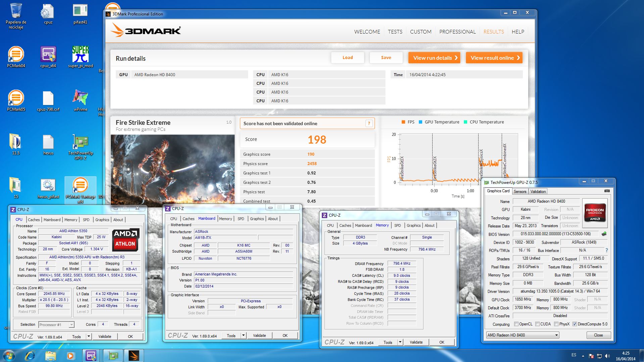Image resolution: width=644 pixels, height=362 pixels.
Task: Expand Tools dropdown arrow in CPU-Z Mainboard window
Action: coord(243,335)
